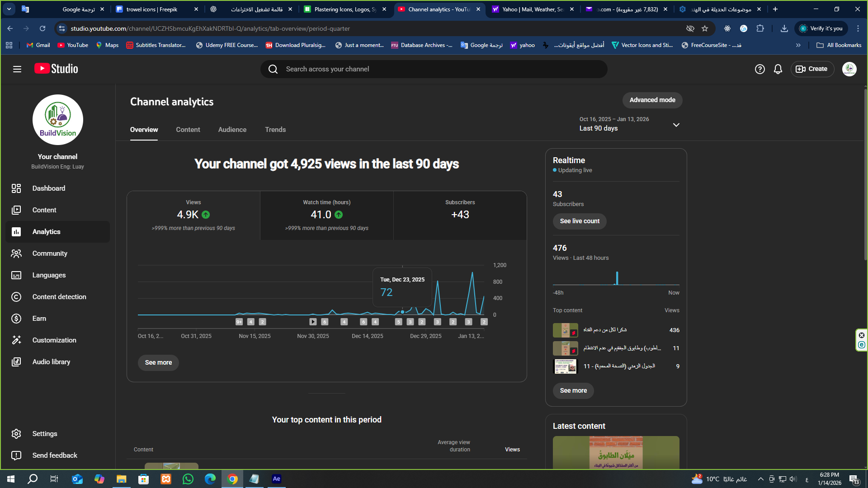Screen dimensions: 868x488
Task: Go to Content detection in sidebar
Action: [59, 297]
